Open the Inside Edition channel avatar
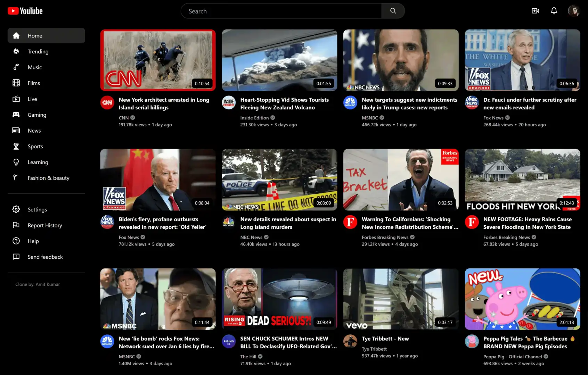 229,103
